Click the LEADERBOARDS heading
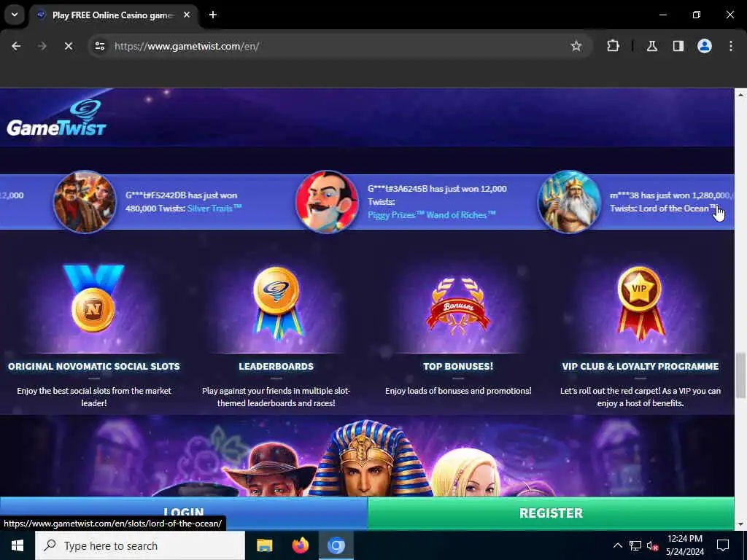Screen dimensions: 747x560 276,366
